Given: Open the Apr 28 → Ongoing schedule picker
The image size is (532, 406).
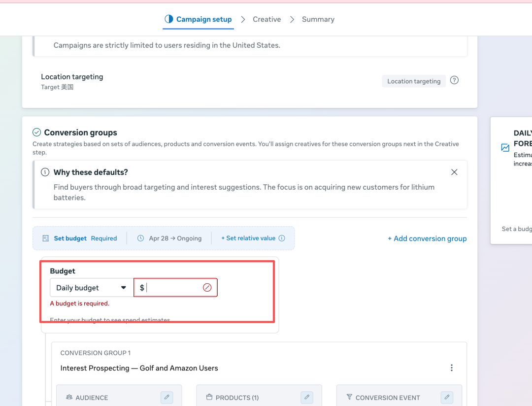Looking at the screenshot, I should pyautogui.click(x=175, y=238).
